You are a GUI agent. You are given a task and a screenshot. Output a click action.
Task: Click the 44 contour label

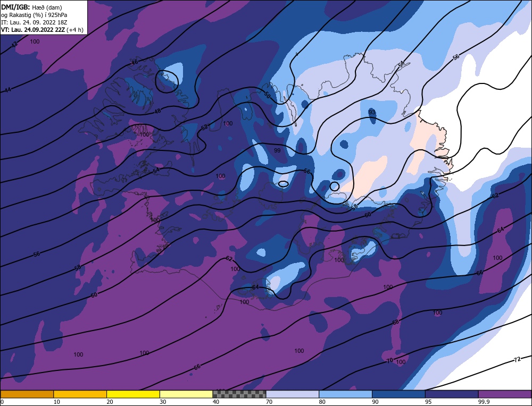8,90
